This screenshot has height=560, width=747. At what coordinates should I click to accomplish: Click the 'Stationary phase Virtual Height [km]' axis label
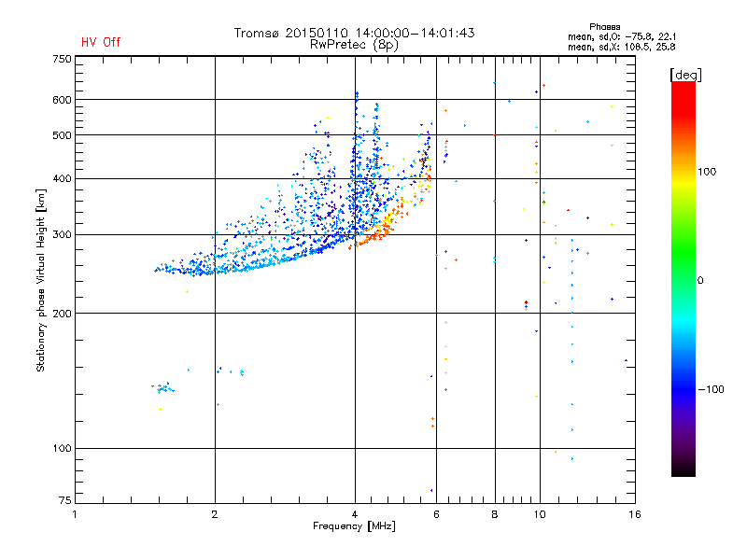[41, 281]
